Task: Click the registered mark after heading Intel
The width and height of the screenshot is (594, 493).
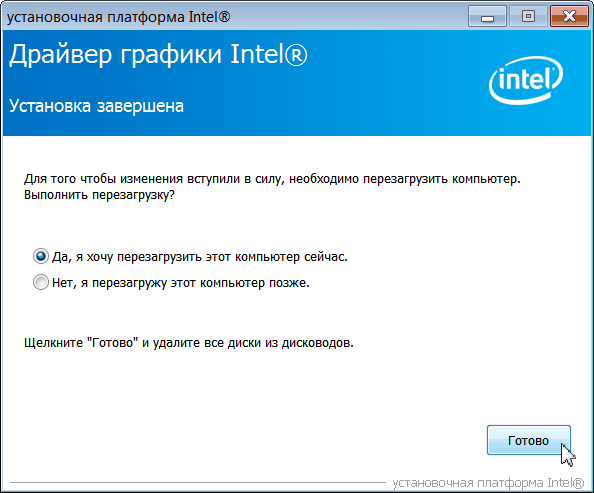Action: coord(296,56)
